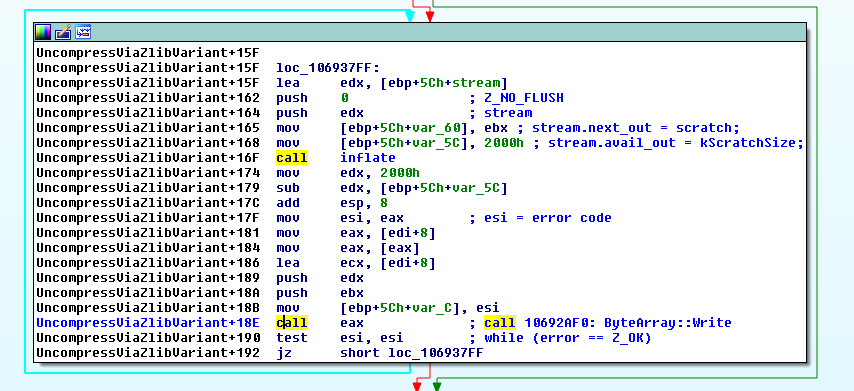Click address UncompressViaZlibVariant+186
The height and width of the screenshot is (391, 854).
(148, 263)
